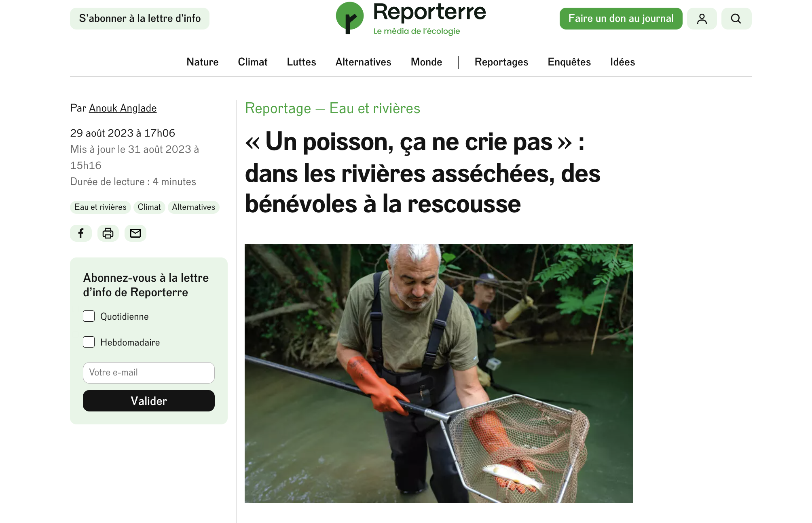The height and width of the screenshot is (523, 812).
Task: Print the article via printer icon
Action: pos(108,233)
